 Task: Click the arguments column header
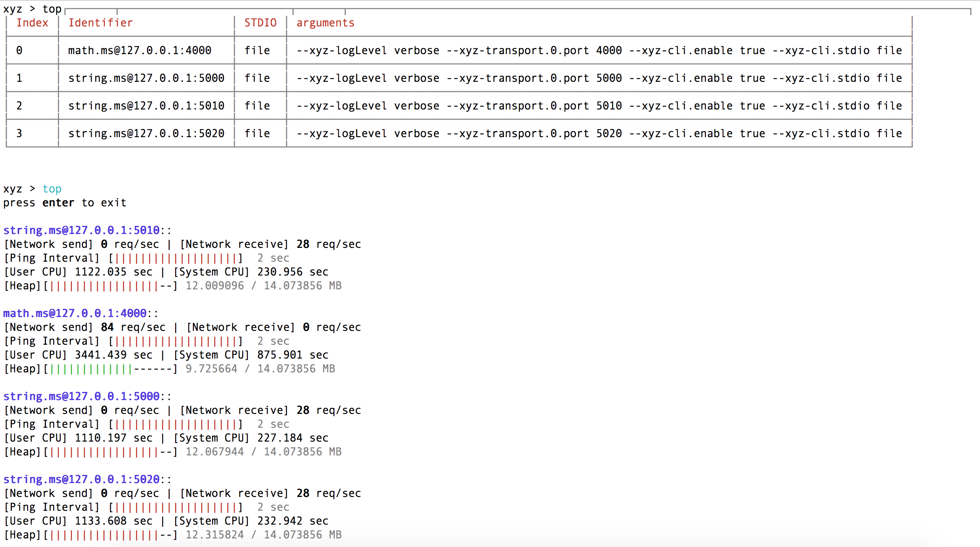[x=325, y=23]
